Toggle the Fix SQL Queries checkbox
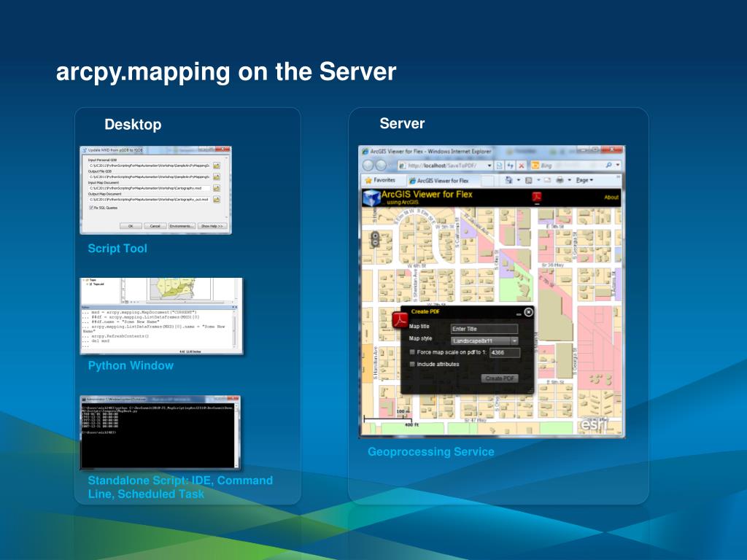 click(91, 208)
